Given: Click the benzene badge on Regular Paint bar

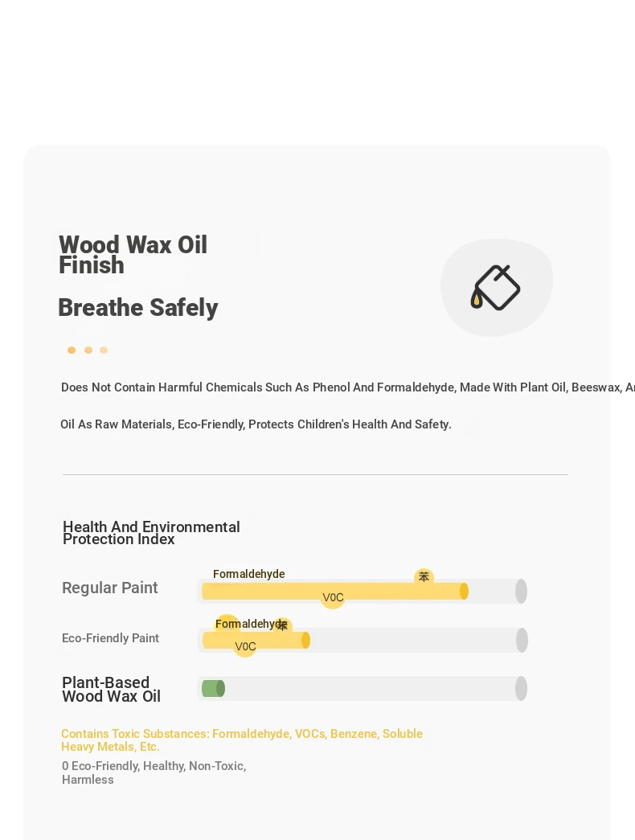Looking at the screenshot, I should (424, 577).
